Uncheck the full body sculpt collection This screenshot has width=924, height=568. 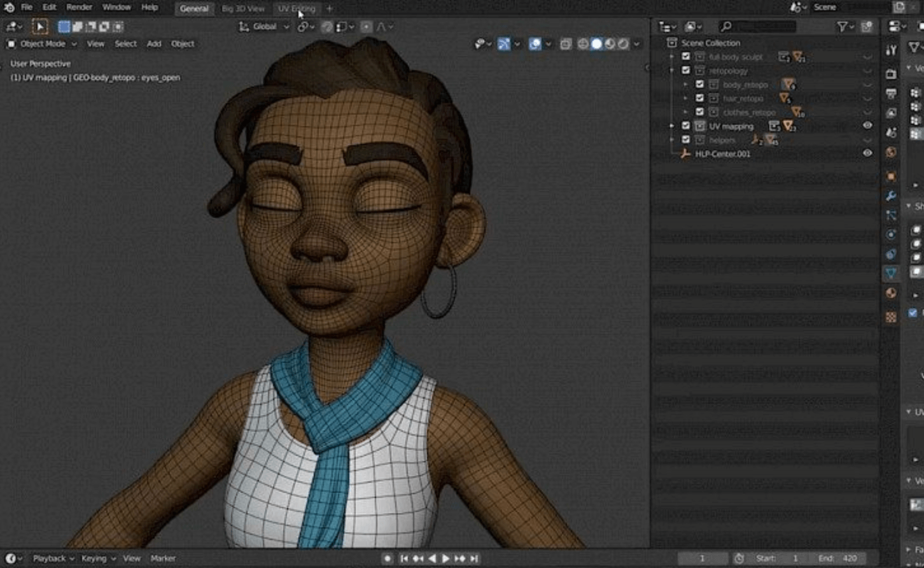[685, 57]
